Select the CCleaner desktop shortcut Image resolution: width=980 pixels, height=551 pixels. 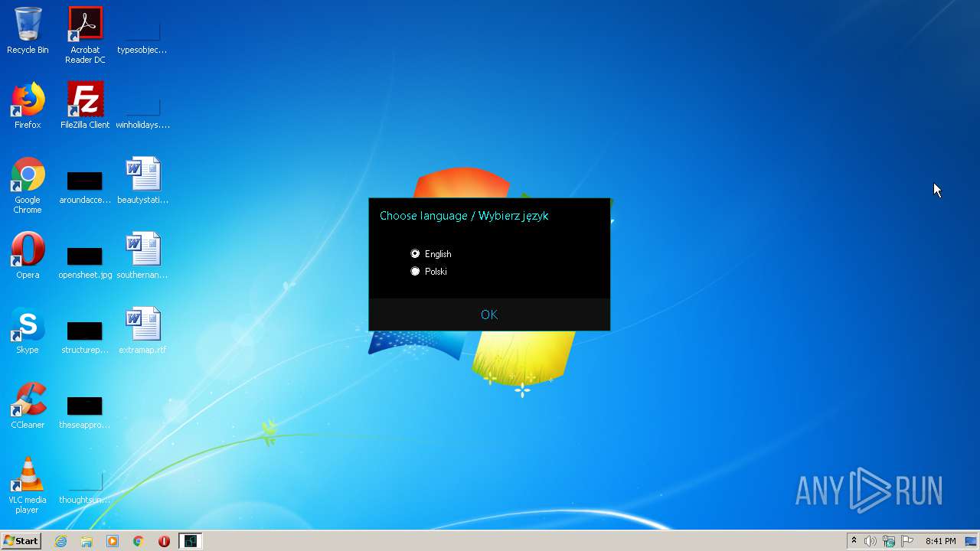[28, 406]
